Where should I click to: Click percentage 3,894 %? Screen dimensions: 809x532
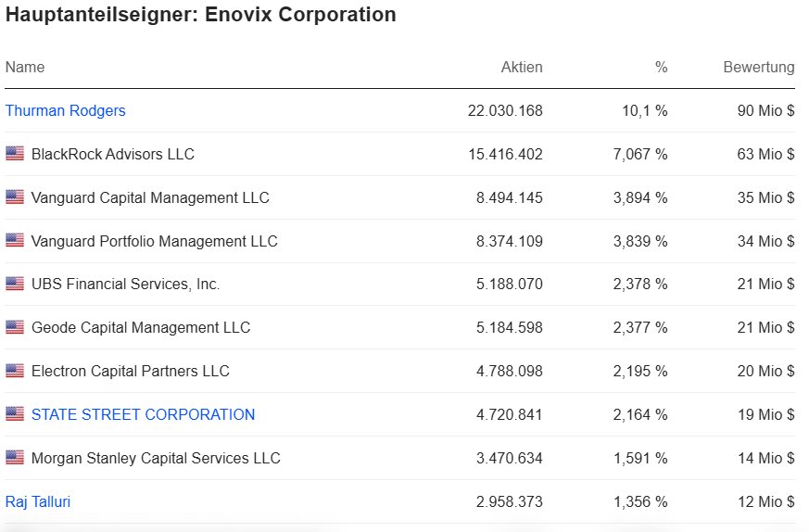pos(640,197)
